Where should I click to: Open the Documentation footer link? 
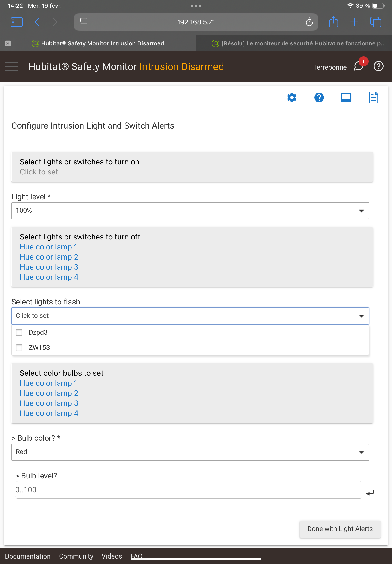(x=28, y=556)
